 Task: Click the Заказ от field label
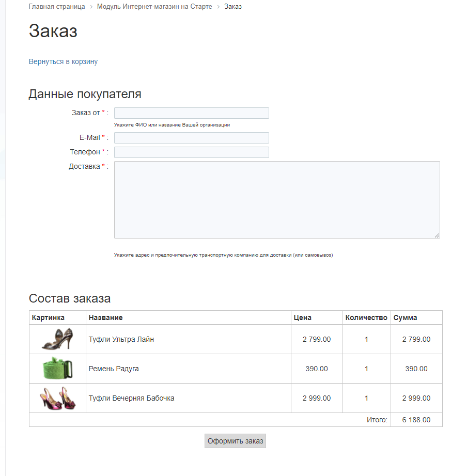[x=86, y=113]
